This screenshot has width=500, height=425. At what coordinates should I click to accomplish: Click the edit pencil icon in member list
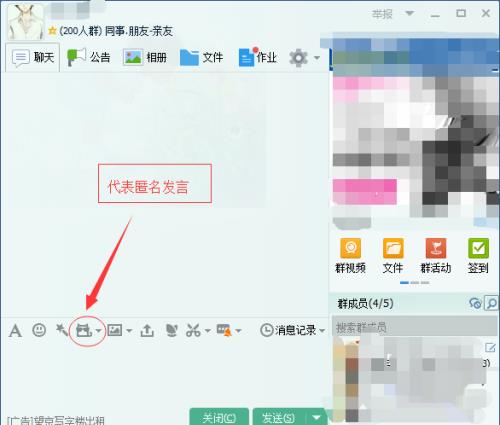coord(490,348)
